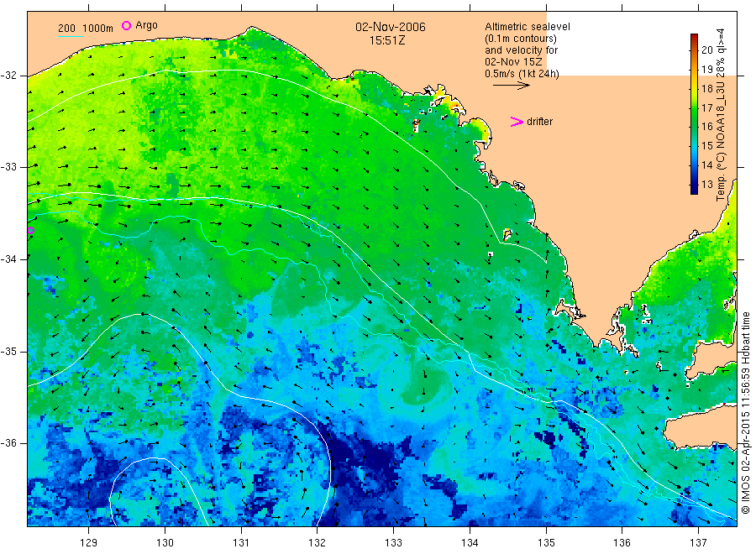Click the '02-Nov 15Z' caption line

coord(513,62)
